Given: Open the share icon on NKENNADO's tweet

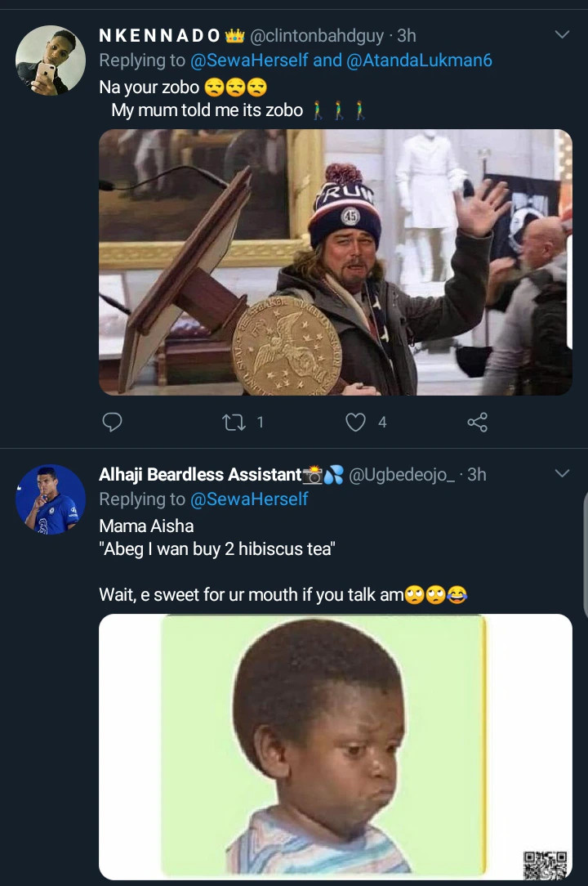Looking at the screenshot, I should pyautogui.click(x=477, y=422).
